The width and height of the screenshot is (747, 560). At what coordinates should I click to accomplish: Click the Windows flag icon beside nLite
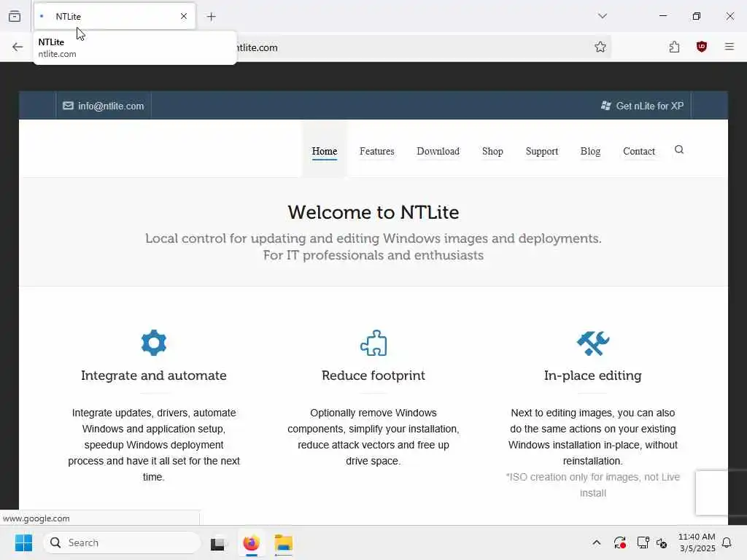pos(606,106)
